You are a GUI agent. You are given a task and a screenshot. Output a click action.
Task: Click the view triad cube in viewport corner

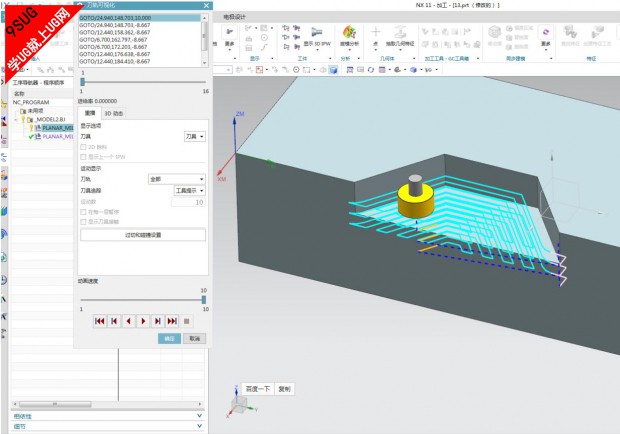240,404
